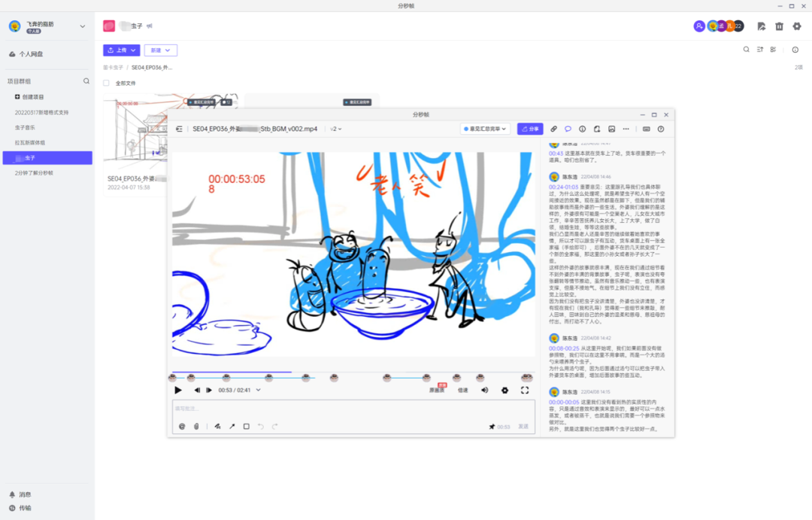812x520 pixels.
Task: Open keyboard shortcuts icon
Action: (x=647, y=129)
